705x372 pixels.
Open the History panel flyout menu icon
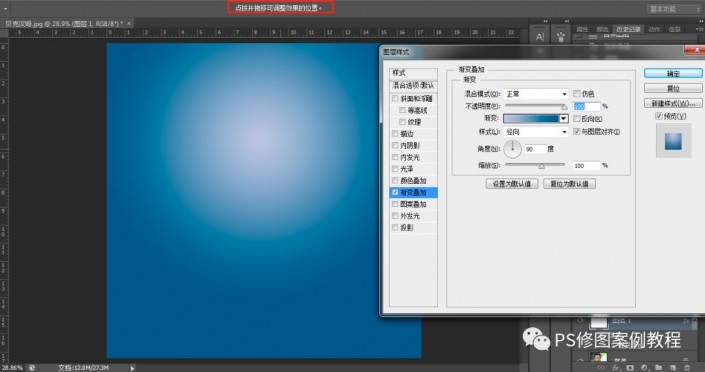tap(700, 29)
